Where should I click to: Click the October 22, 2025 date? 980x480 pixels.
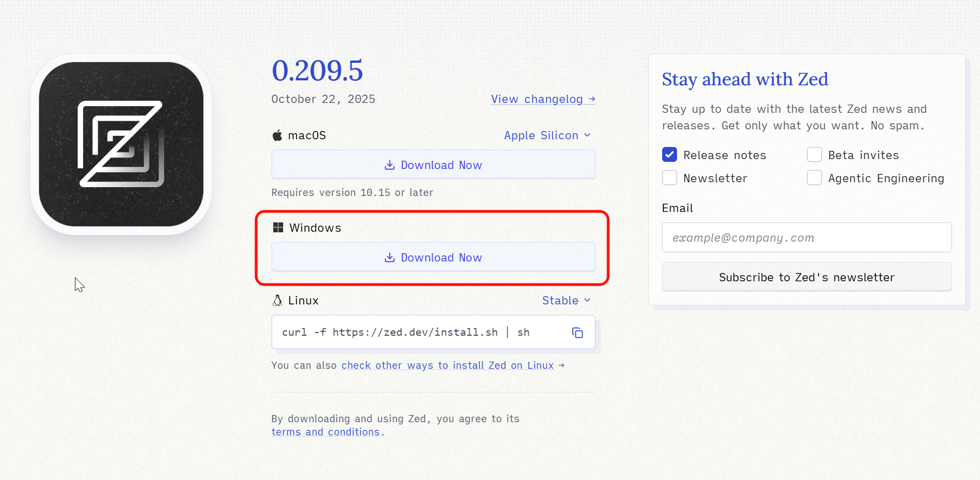323,99
